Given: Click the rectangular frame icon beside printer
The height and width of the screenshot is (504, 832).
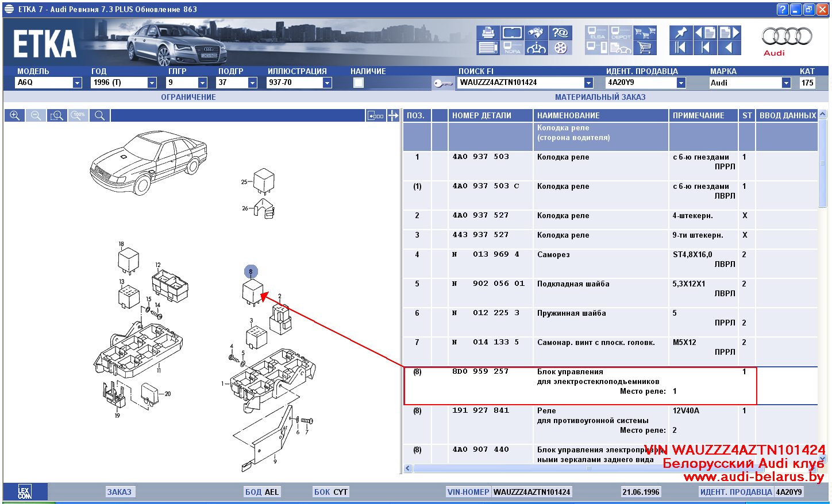Looking at the screenshot, I should pyautogui.click(x=512, y=33).
